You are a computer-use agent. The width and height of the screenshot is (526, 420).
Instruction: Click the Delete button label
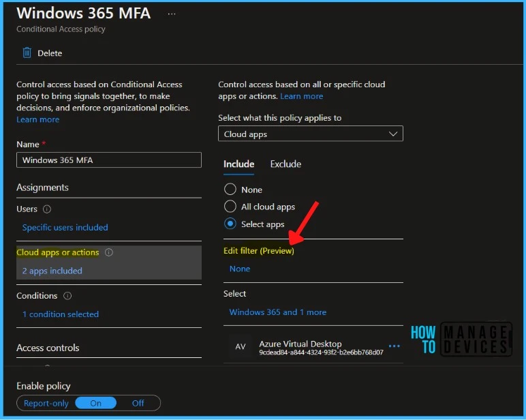pos(50,53)
